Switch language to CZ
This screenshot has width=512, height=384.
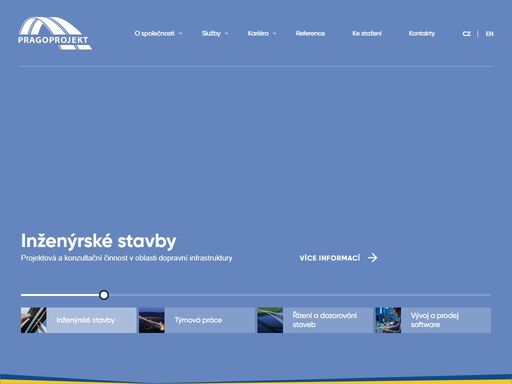[x=467, y=34]
